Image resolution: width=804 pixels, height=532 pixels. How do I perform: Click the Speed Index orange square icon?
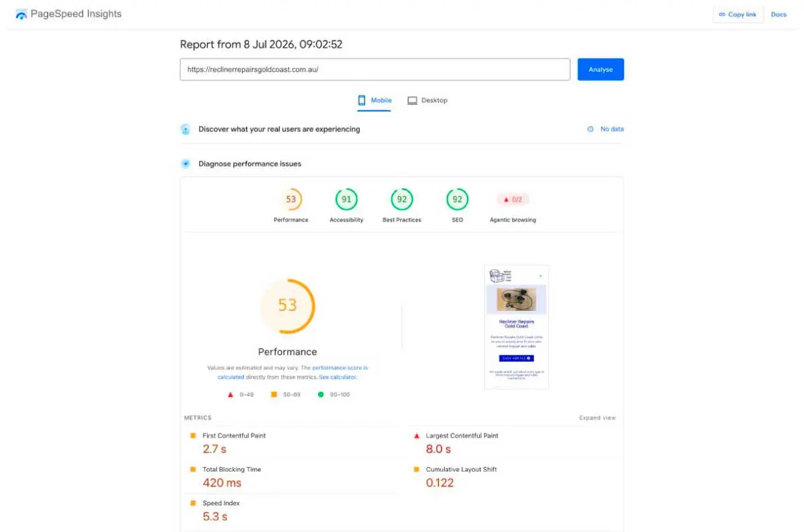click(193, 503)
